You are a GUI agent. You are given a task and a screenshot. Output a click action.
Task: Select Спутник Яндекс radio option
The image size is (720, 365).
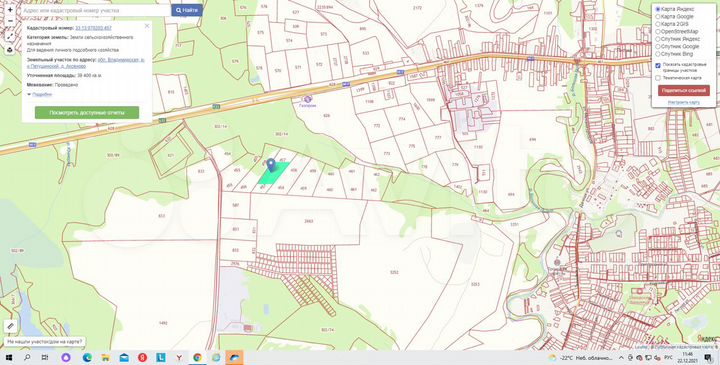[658, 39]
